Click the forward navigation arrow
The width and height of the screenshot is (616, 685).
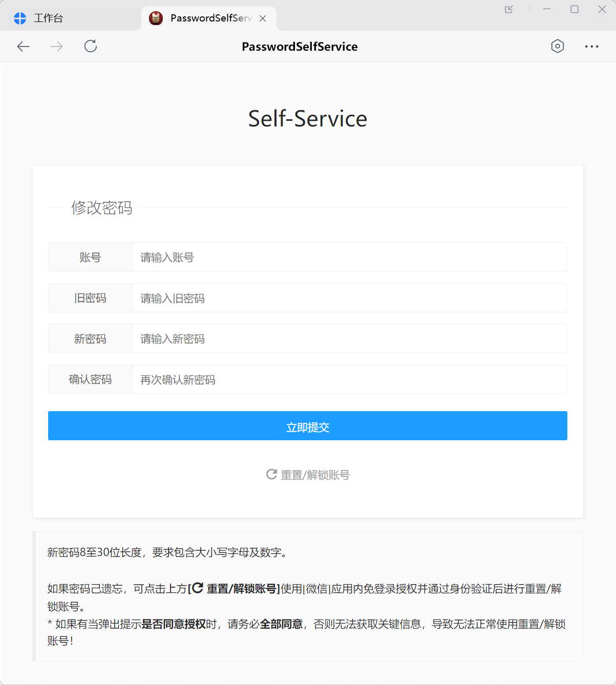click(x=56, y=46)
